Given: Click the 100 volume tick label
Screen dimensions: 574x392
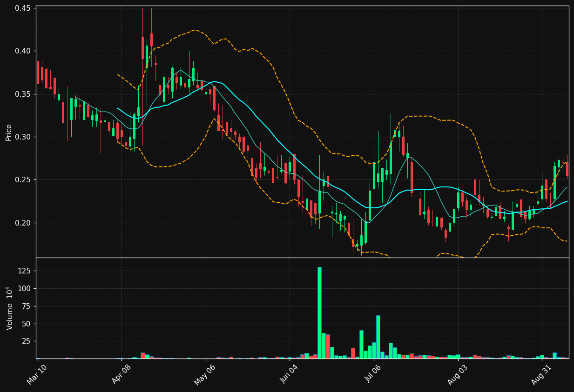Looking at the screenshot, I should click(25, 289).
